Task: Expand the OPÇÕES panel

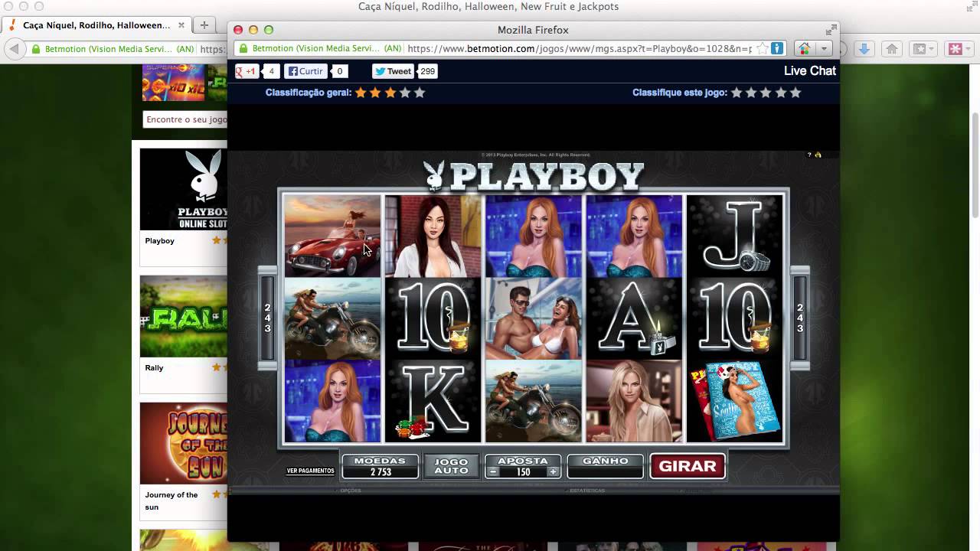Action: [351, 491]
